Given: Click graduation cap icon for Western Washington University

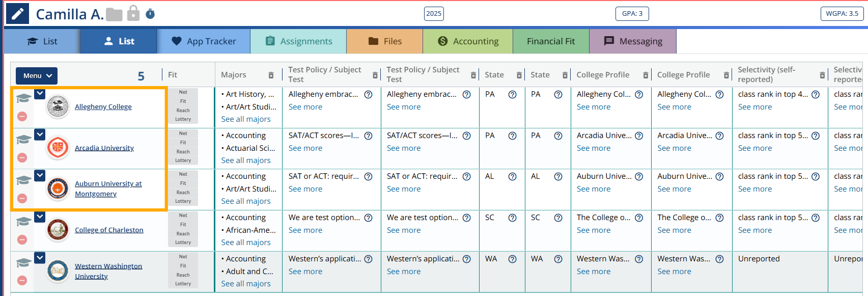Looking at the screenshot, I should coord(23,262).
